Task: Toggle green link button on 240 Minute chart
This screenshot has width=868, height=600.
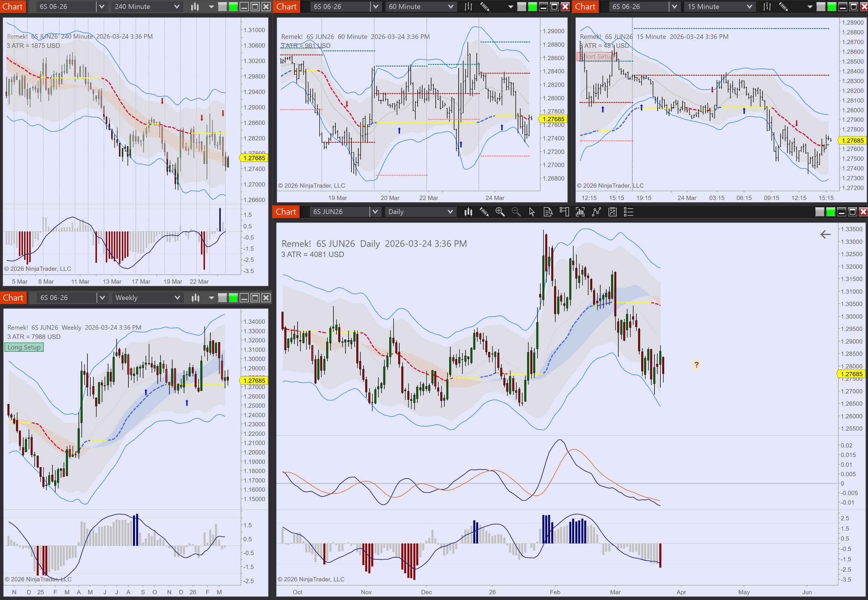Action: click(x=233, y=6)
